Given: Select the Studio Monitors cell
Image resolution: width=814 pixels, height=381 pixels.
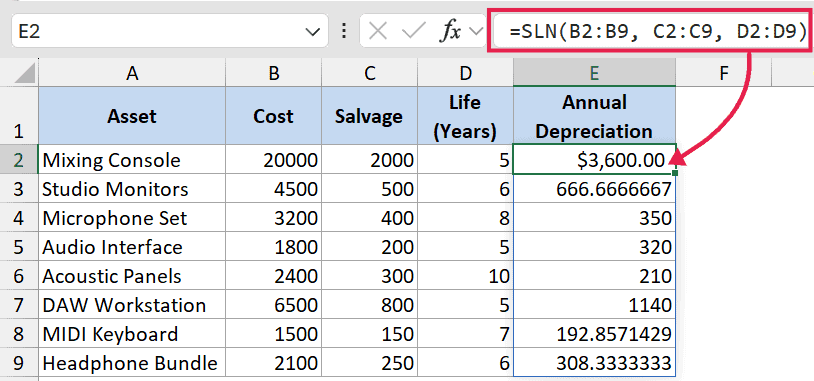Looking at the screenshot, I should [132, 188].
